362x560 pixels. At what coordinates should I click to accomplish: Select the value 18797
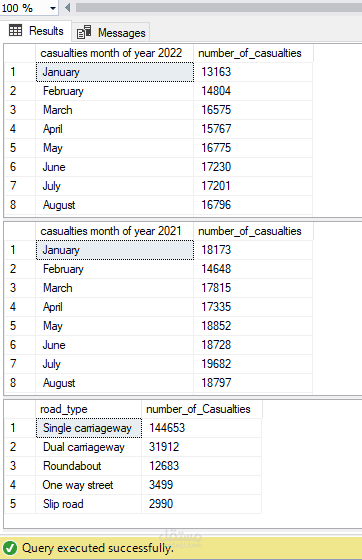(x=253, y=383)
